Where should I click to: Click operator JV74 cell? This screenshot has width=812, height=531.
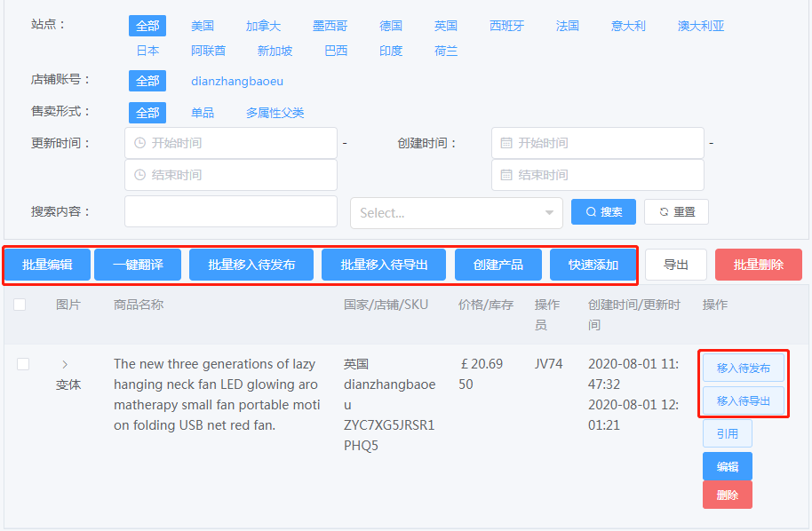pos(548,364)
